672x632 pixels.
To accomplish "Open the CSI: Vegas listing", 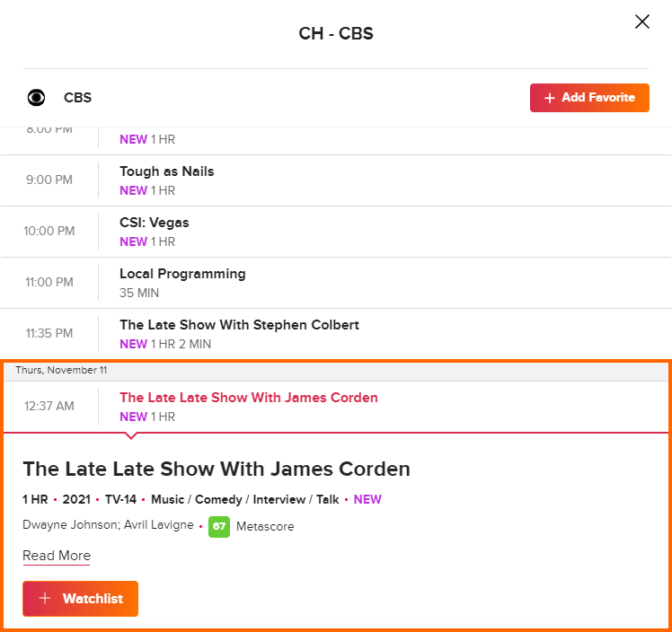I will click(155, 223).
